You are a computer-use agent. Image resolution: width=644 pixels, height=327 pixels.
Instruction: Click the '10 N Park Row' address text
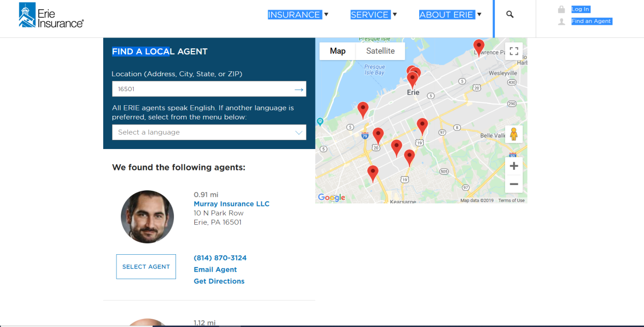coord(219,213)
